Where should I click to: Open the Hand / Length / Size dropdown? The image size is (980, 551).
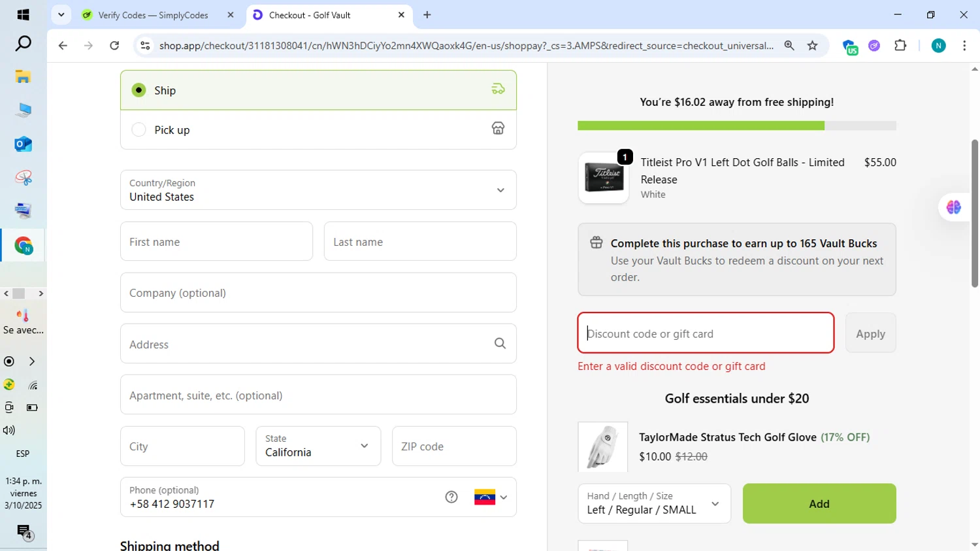(654, 503)
